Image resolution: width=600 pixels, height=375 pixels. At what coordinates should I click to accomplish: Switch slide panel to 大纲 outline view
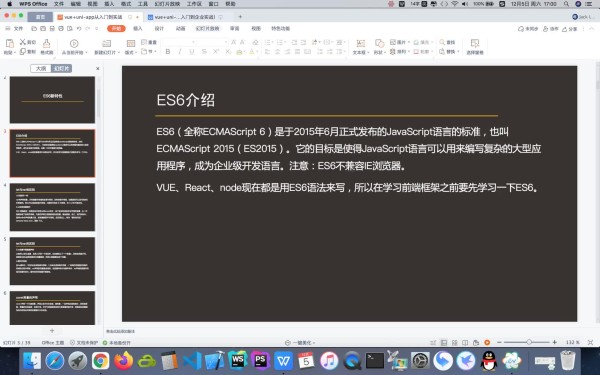(x=41, y=68)
